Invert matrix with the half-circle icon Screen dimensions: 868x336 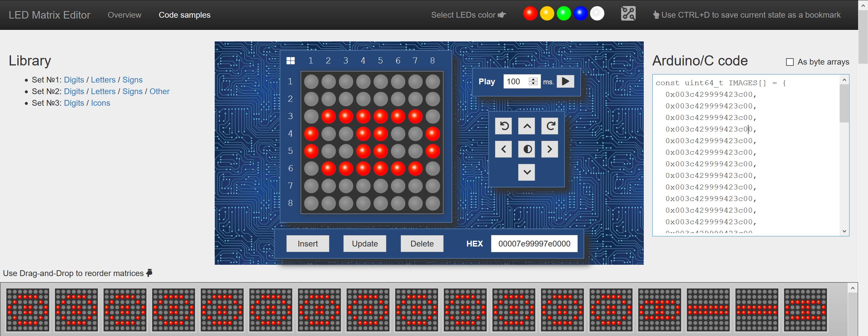click(527, 149)
